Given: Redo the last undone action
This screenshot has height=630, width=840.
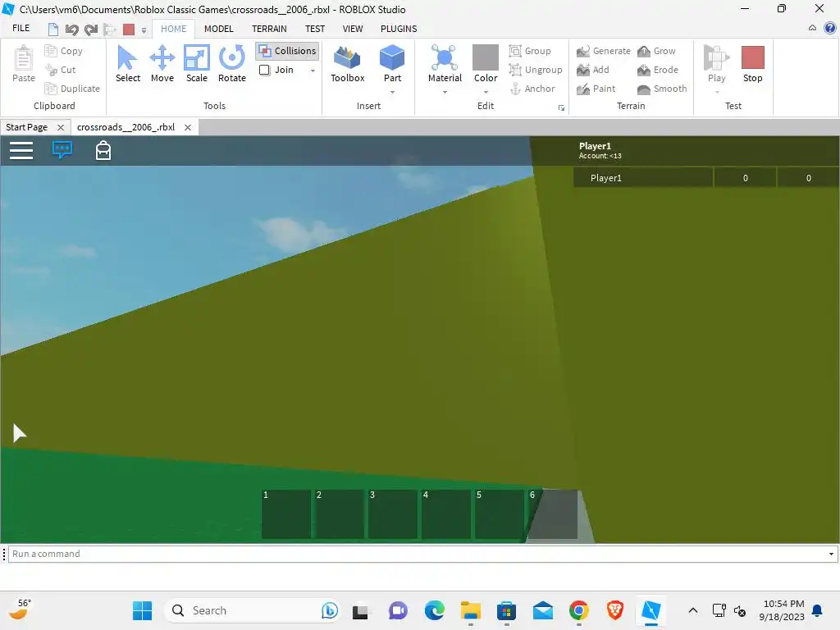Looking at the screenshot, I should pos(91,30).
